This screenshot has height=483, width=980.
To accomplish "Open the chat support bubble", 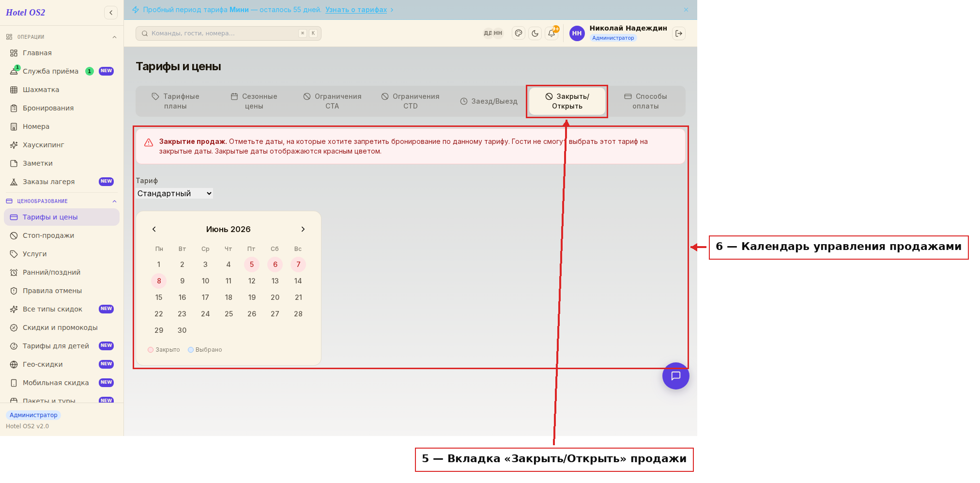I will [675, 376].
